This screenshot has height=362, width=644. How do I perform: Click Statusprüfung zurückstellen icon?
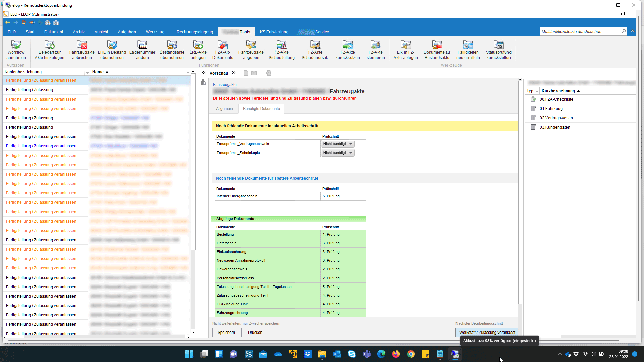[x=498, y=45]
